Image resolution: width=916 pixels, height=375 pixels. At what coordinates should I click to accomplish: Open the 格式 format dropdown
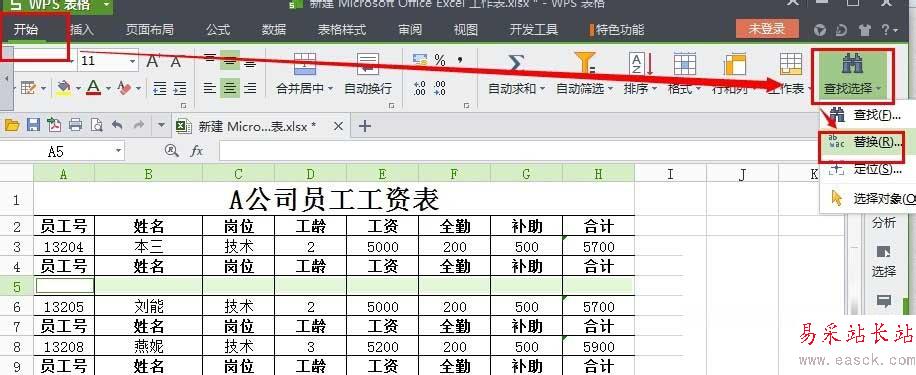[x=699, y=89]
